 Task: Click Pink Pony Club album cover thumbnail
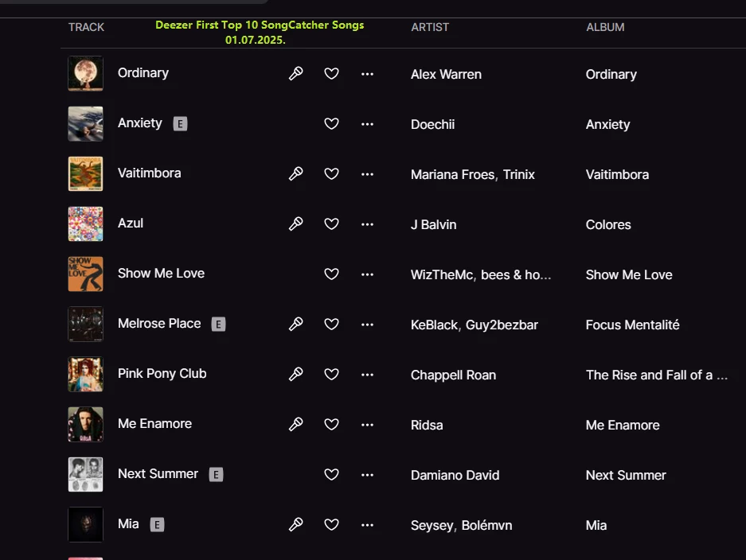coord(85,375)
